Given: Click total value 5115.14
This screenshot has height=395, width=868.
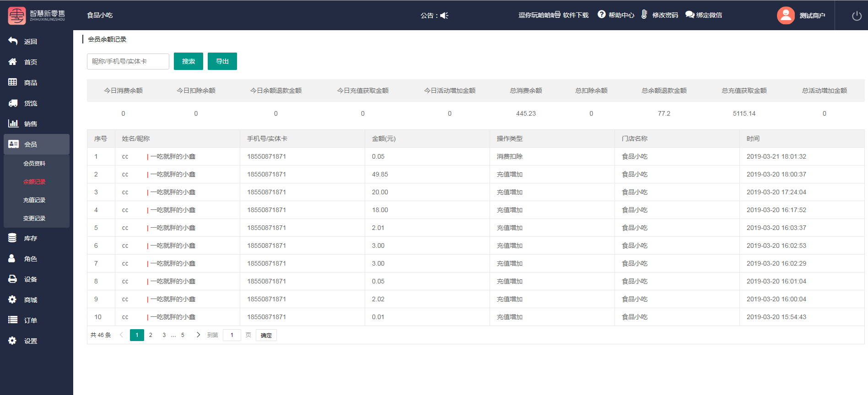Looking at the screenshot, I should pyautogui.click(x=744, y=113).
